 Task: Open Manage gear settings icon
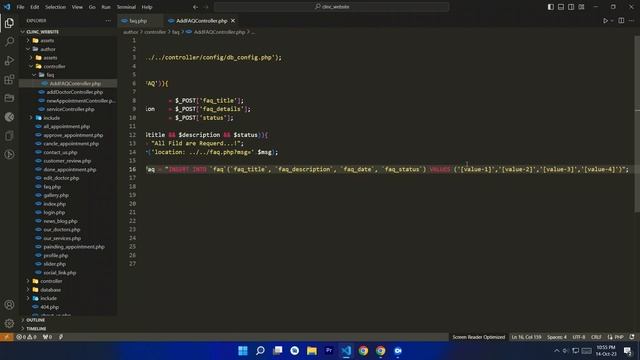tap(9, 323)
